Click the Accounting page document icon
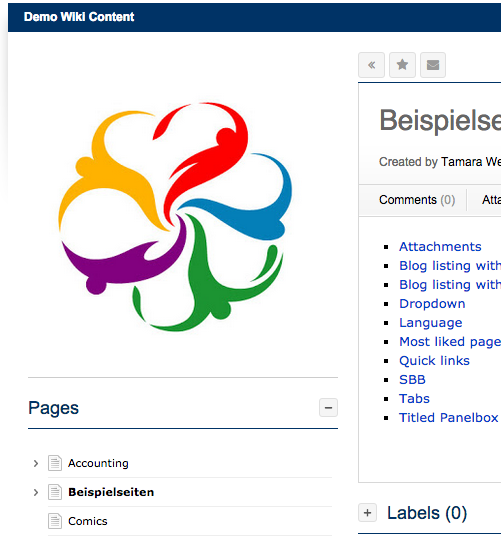This screenshot has height=540, width=501. pos(55,463)
